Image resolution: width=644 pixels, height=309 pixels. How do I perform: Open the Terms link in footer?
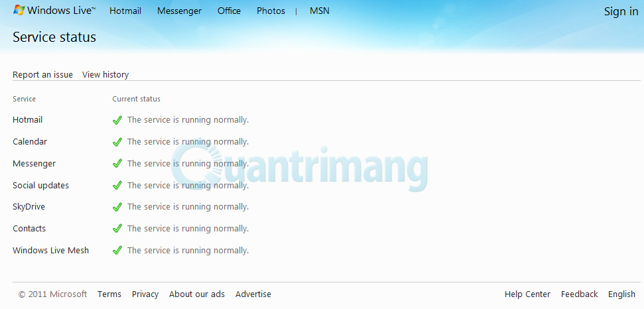[109, 294]
